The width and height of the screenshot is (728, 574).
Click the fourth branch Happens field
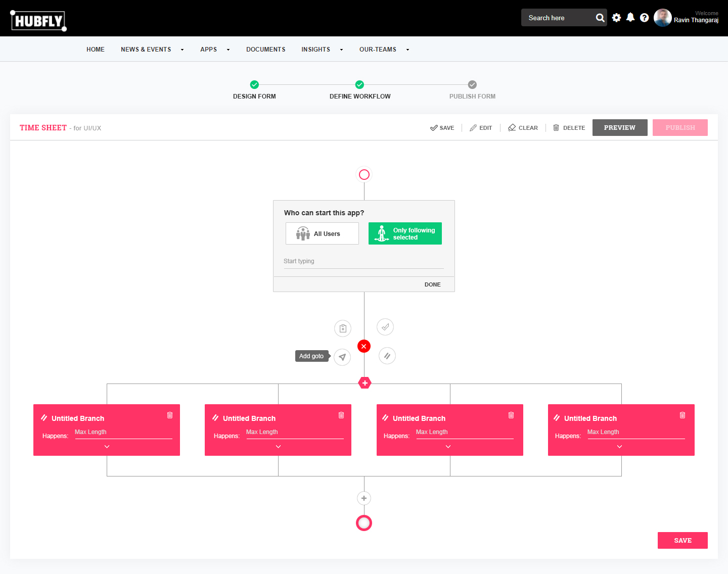[636, 433]
